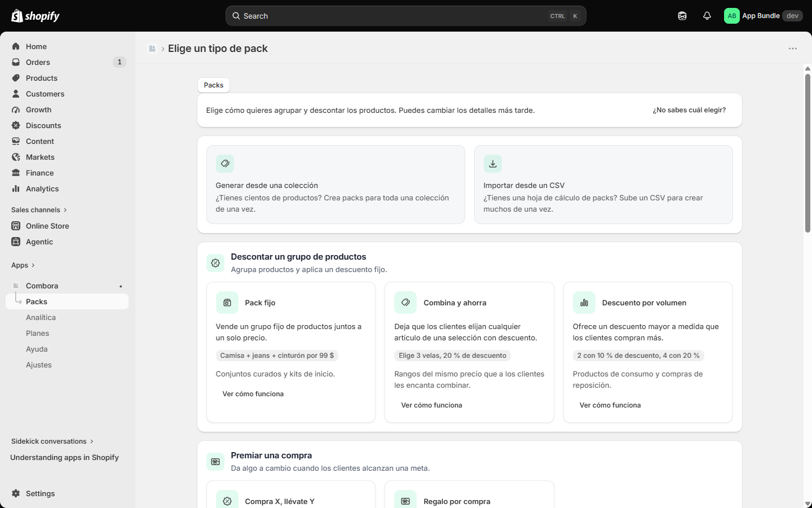Select the Packs tab
The height and width of the screenshot is (508, 812).
(214, 85)
